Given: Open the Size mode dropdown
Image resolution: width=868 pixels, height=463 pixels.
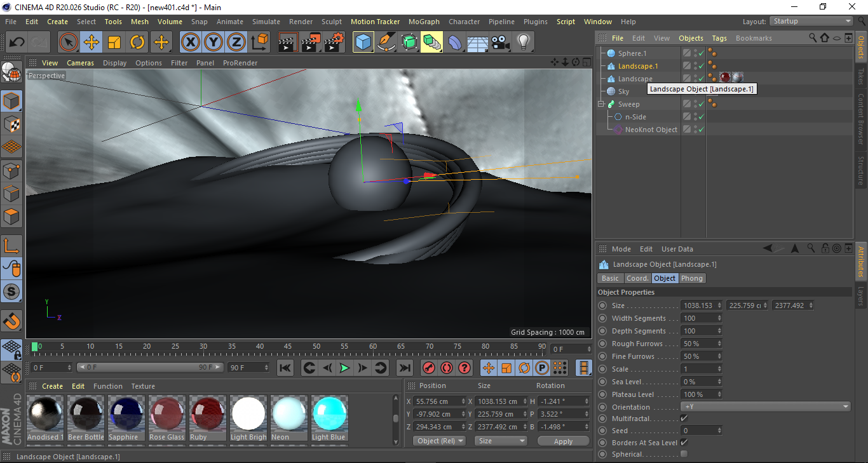Looking at the screenshot, I should click(501, 441).
